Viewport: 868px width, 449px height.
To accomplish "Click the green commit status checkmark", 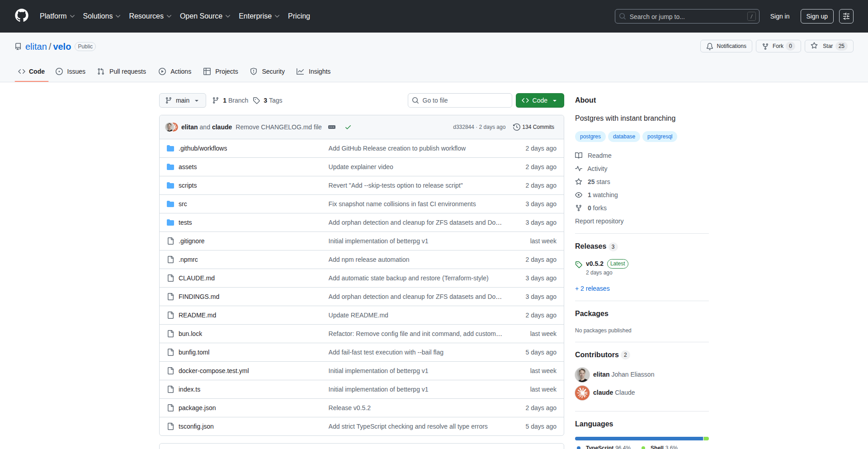I will (x=348, y=127).
